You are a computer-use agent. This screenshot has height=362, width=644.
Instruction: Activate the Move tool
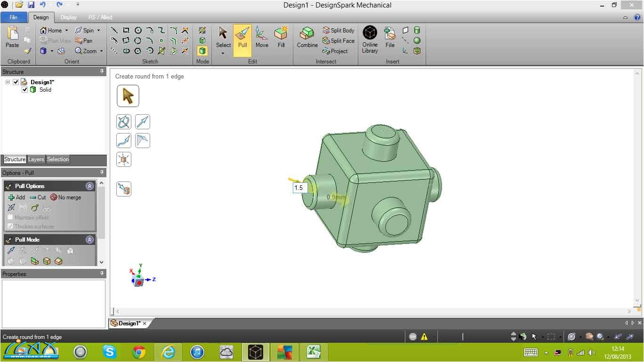point(262,38)
